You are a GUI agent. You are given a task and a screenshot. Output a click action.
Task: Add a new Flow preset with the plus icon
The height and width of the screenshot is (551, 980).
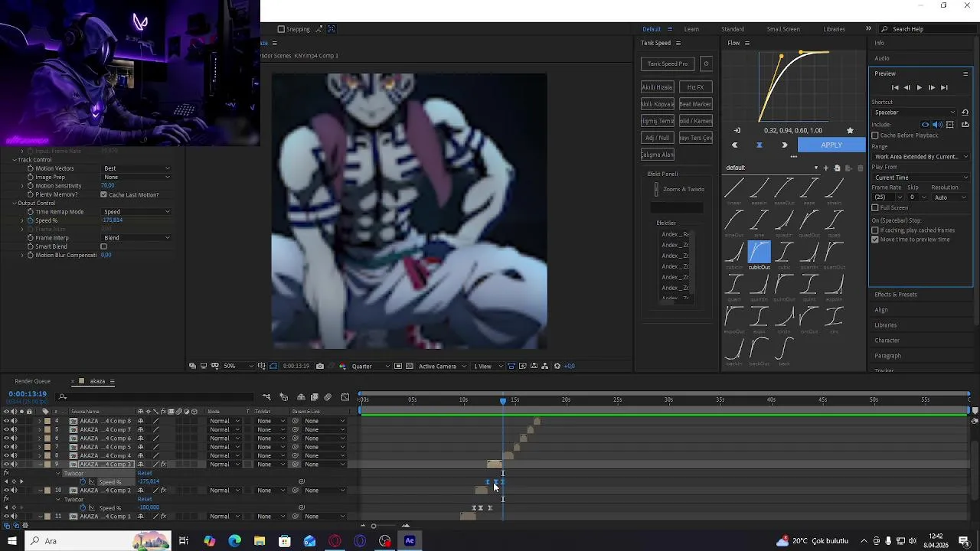(x=825, y=168)
